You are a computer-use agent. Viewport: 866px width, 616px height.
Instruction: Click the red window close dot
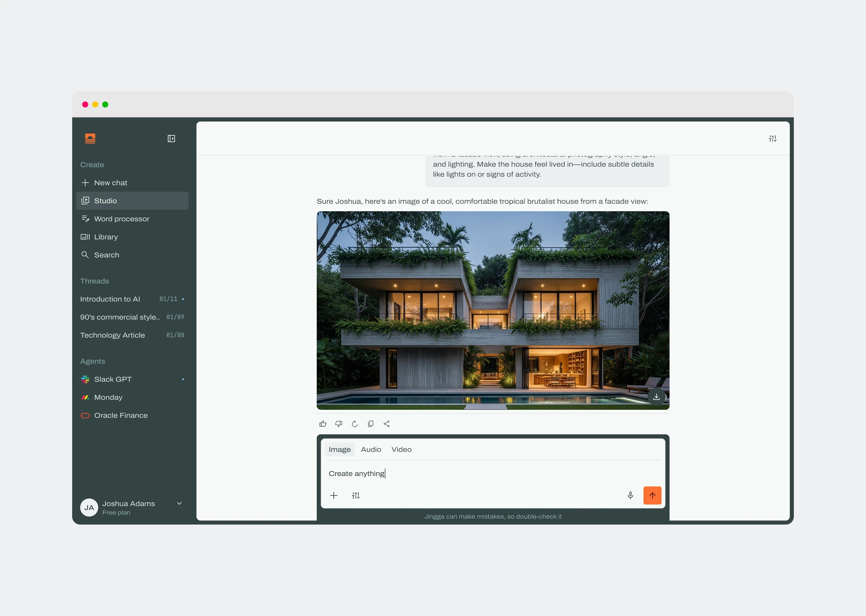click(x=85, y=104)
